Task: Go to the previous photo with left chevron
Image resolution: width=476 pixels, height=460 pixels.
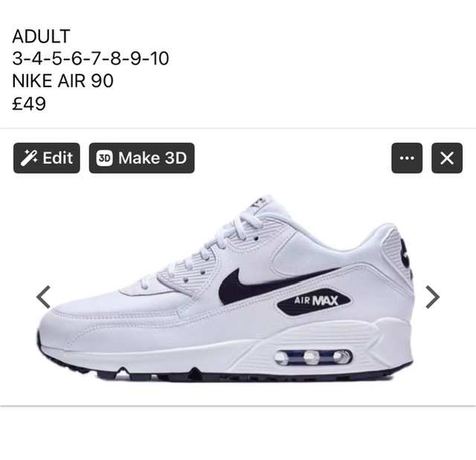Action: [x=43, y=297]
